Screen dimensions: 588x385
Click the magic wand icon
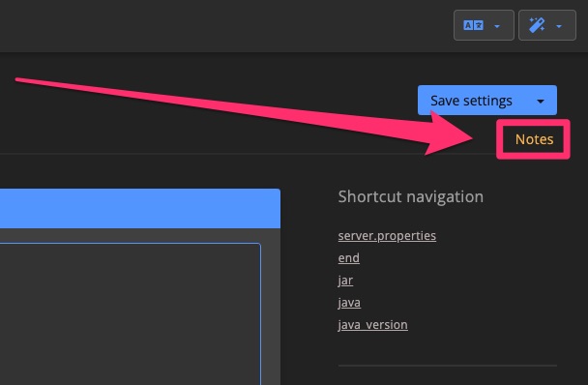point(537,25)
